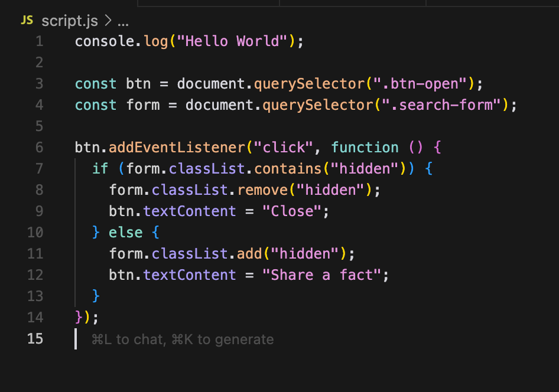Screen dimensions: 559x392
Task: Place cursor on console.log statement
Action: [189, 42]
